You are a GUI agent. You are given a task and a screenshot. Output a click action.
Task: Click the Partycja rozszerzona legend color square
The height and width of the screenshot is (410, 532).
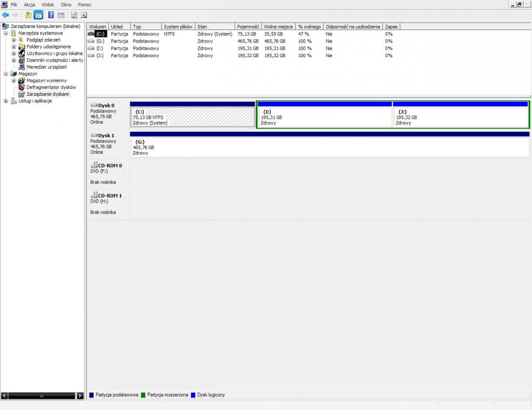coord(143,395)
